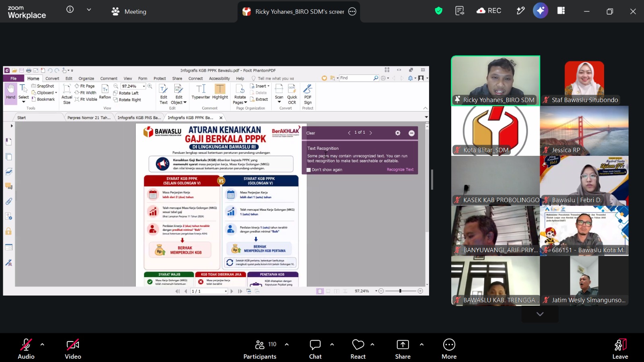644x362 pixels.
Task: Click the green encryption shield icon
Action: [x=438, y=11]
